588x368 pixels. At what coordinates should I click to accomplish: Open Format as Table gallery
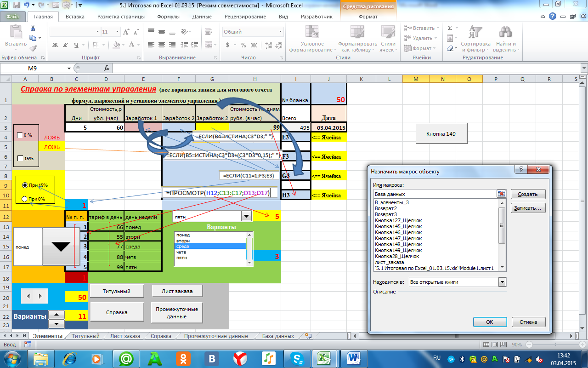coord(357,32)
